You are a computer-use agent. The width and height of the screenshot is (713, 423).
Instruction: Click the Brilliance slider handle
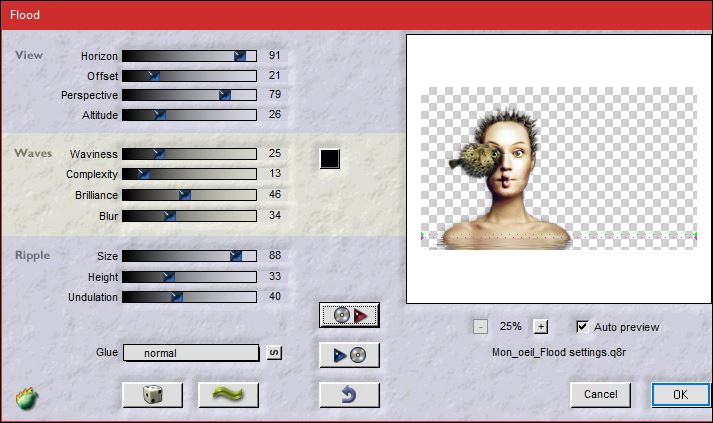coord(184,195)
